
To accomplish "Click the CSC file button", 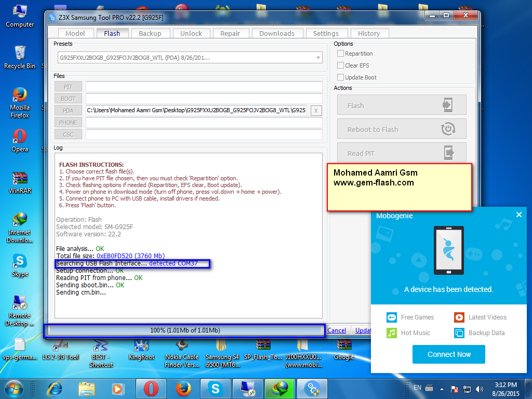I will point(68,134).
